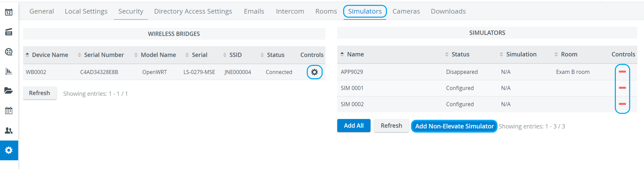644x169 pixels.
Task: Refresh the wireless bridges table
Action: (x=40, y=93)
